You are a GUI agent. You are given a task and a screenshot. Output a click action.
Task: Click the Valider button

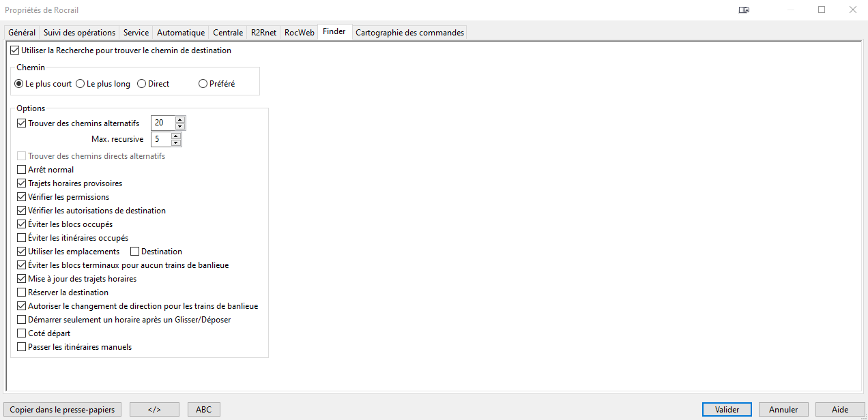click(x=727, y=410)
